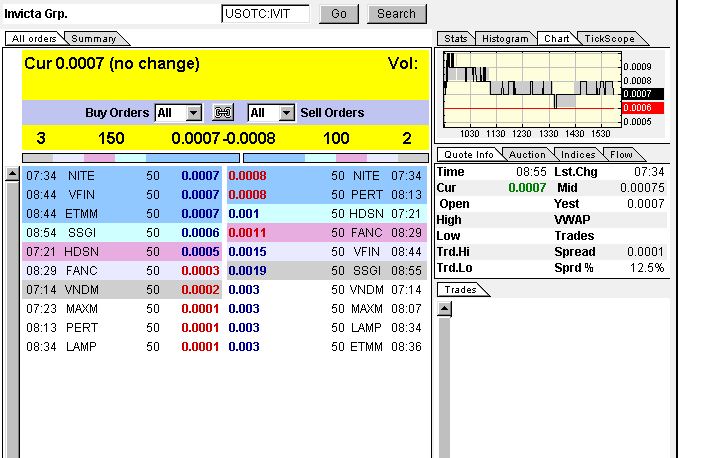Open the Stats tab
This screenshot has height=458, width=702.
click(x=455, y=39)
